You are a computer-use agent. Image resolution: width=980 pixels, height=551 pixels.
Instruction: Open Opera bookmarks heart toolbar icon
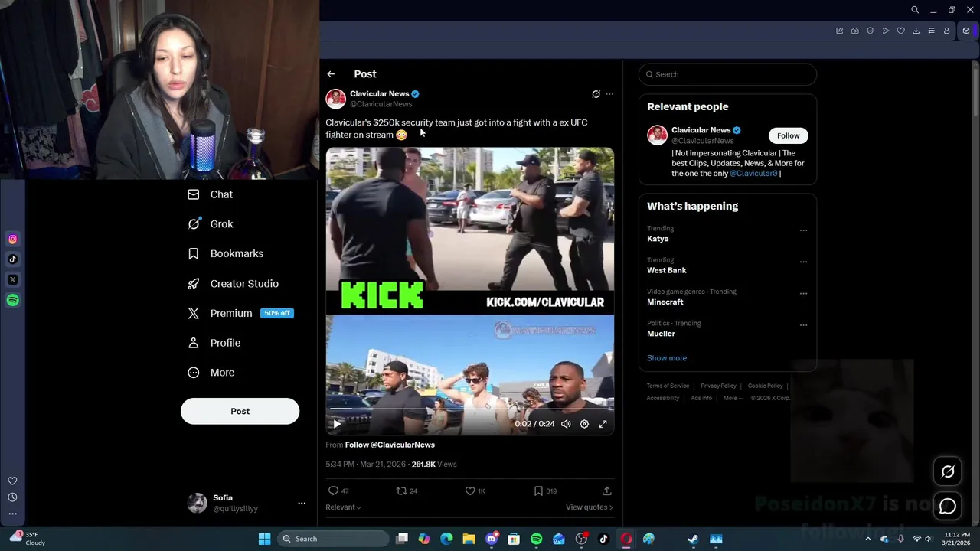click(x=900, y=31)
